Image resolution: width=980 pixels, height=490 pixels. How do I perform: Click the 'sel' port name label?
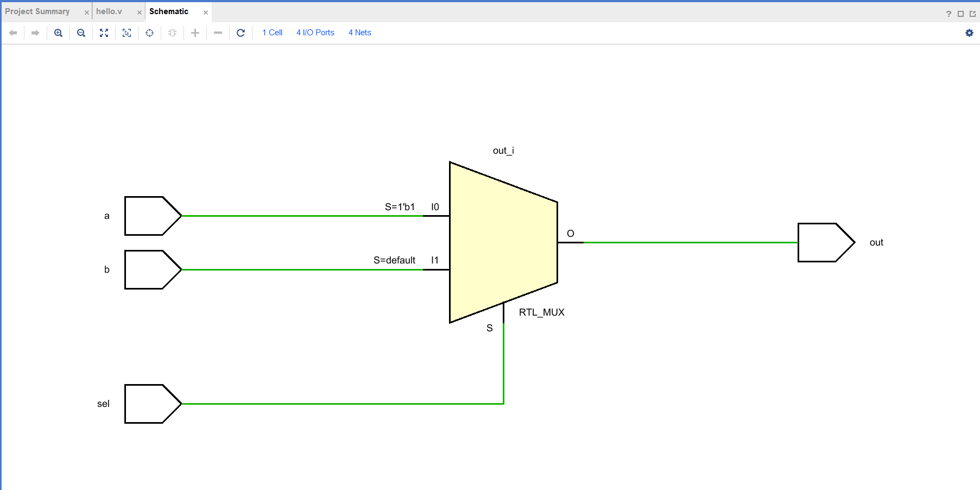point(103,404)
